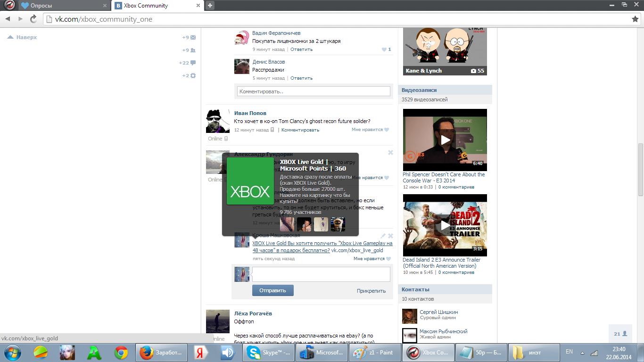
Task: Go back using the browser back arrow
Action: click(x=8, y=19)
